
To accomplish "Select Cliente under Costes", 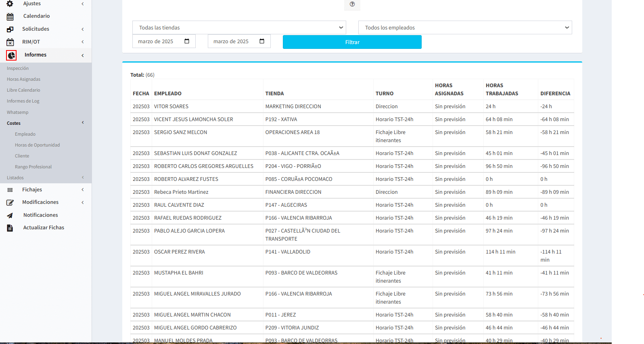I will (x=22, y=156).
